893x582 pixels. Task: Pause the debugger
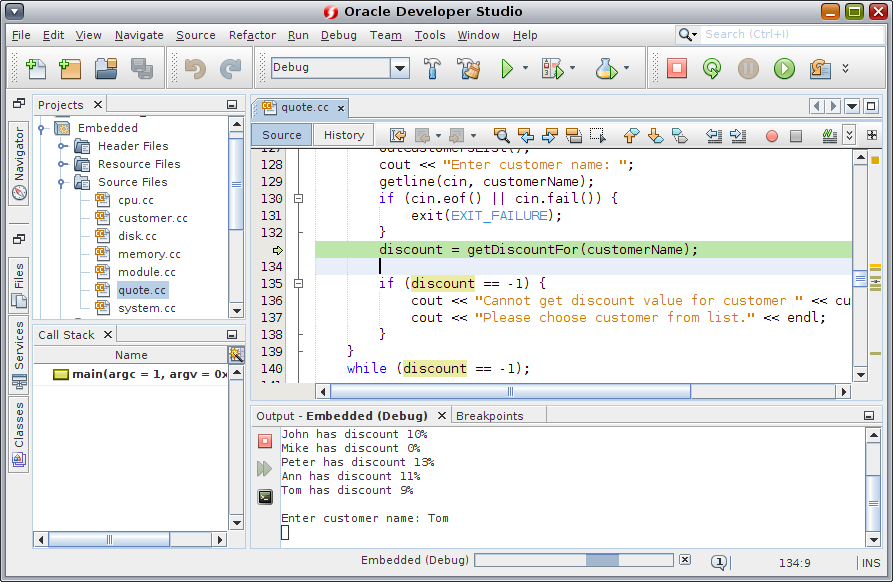click(x=748, y=69)
